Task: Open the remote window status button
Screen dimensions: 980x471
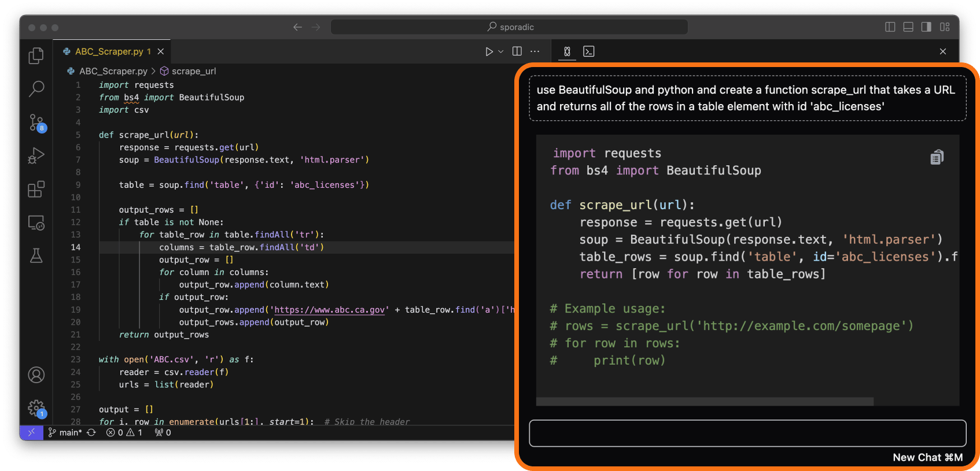Action: [x=31, y=432]
